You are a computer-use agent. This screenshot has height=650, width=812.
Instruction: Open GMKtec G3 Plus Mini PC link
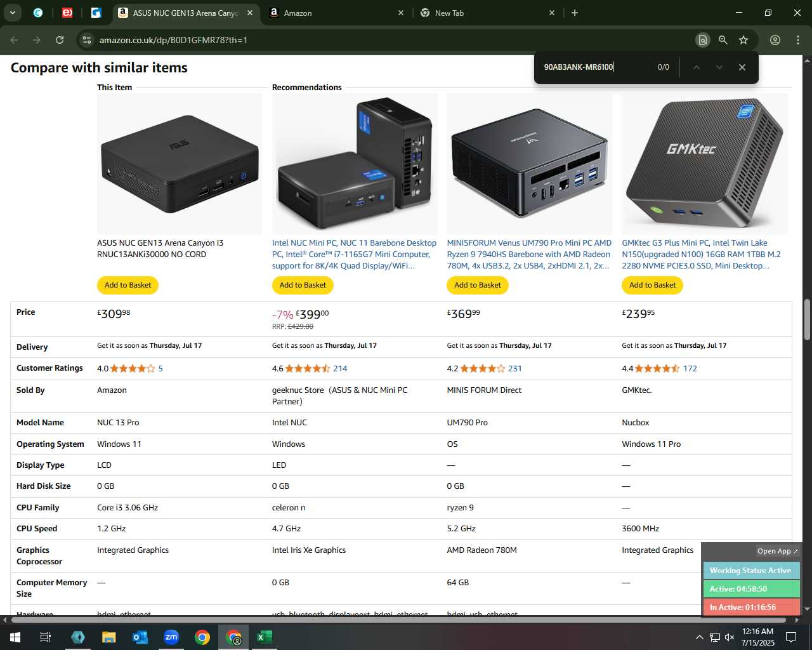pos(701,254)
